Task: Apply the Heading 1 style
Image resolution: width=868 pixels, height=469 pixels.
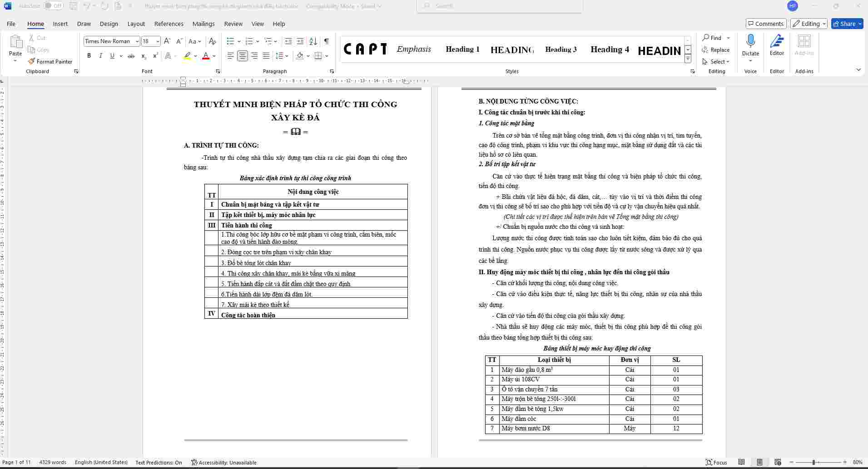Action: (462, 49)
